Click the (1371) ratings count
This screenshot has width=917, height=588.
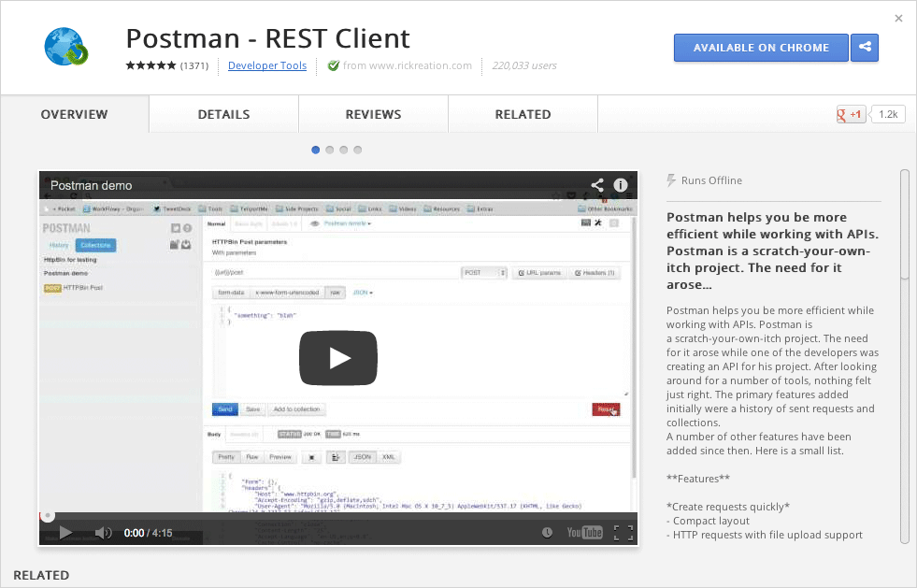(x=194, y=65)
